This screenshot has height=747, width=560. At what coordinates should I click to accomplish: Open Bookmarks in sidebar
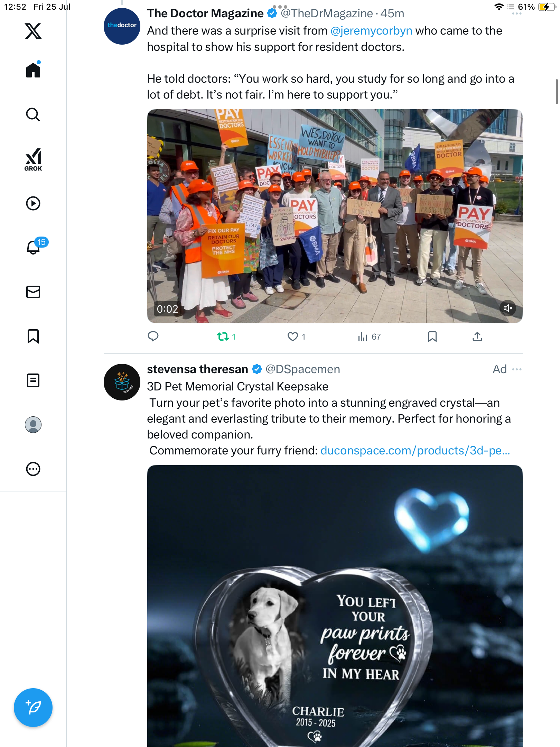point(33,336)
